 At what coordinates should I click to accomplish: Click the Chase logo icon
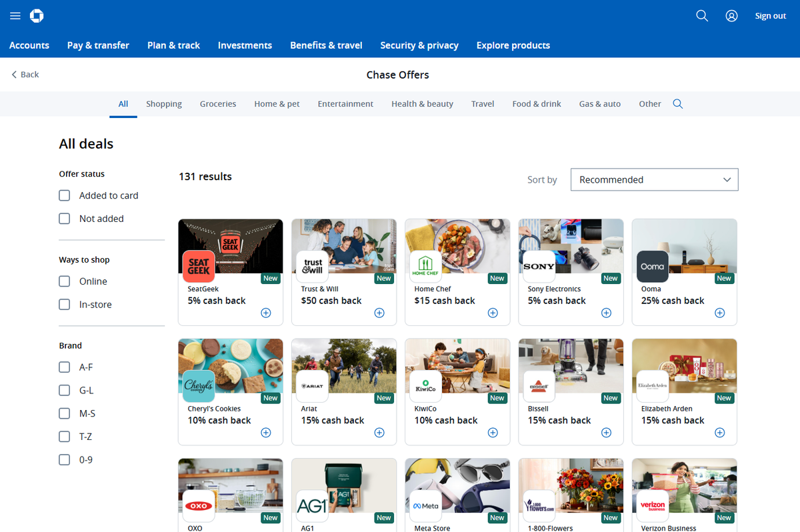(37, 16)
